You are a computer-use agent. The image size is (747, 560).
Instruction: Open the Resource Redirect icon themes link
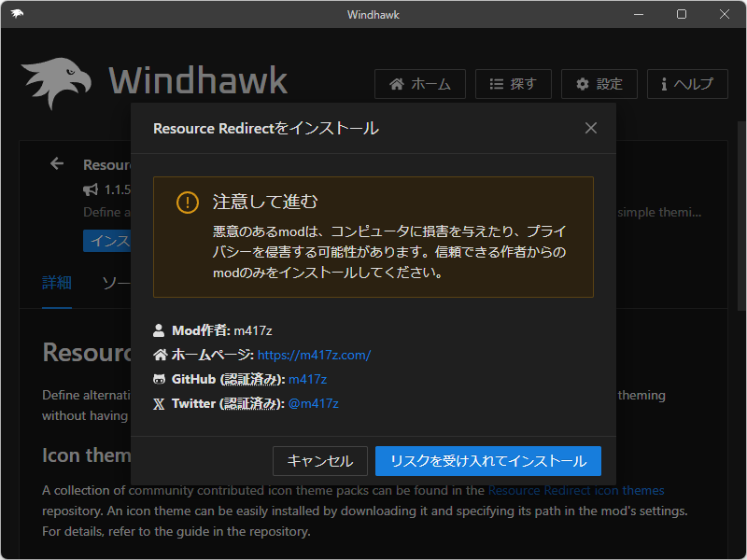click(x=576, y=490)
